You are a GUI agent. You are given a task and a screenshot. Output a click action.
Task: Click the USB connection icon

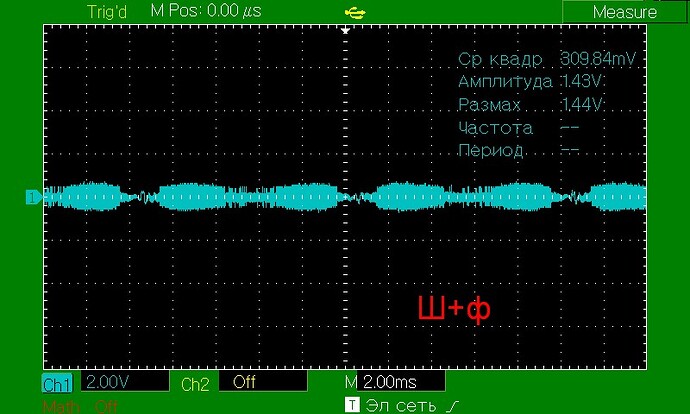[354, 12]
